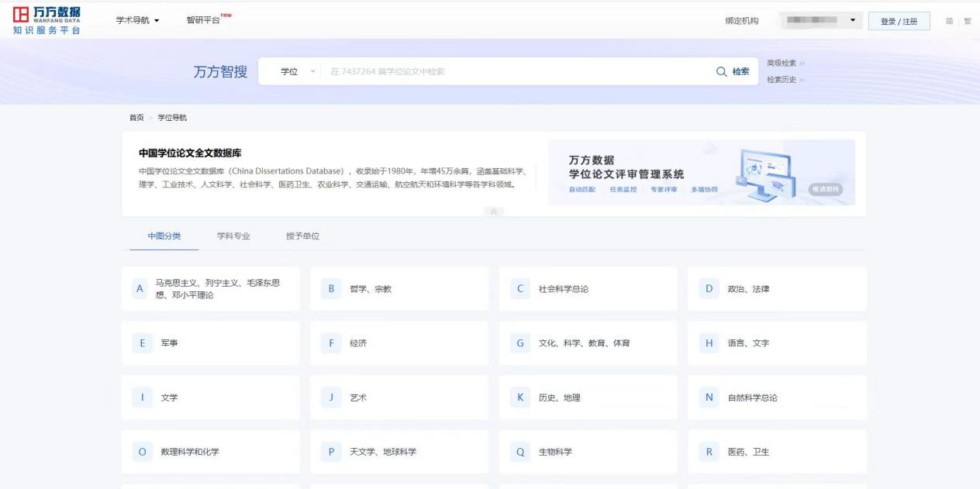Viewport: 980px width, 489px height.
Task: Focus the dissertation search input field
Action: tap(516, 71)
